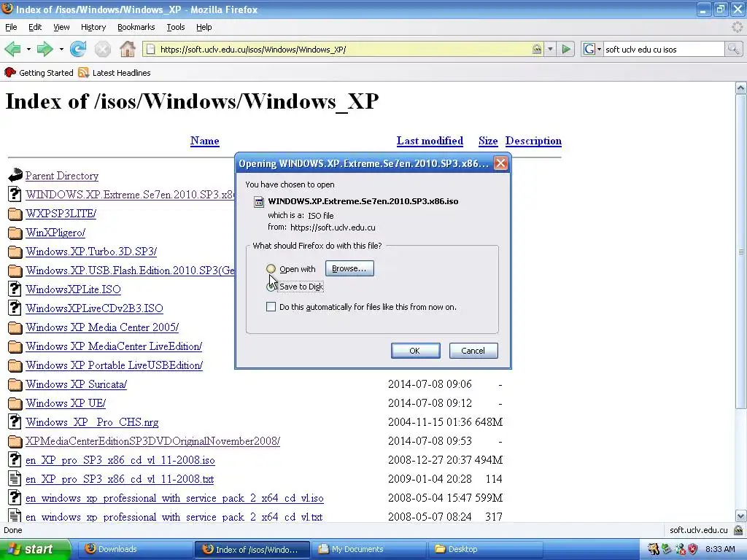Switch to Downloads taskbar window
The width and height of the screenshot is (747, 560).
pos(135,549)
